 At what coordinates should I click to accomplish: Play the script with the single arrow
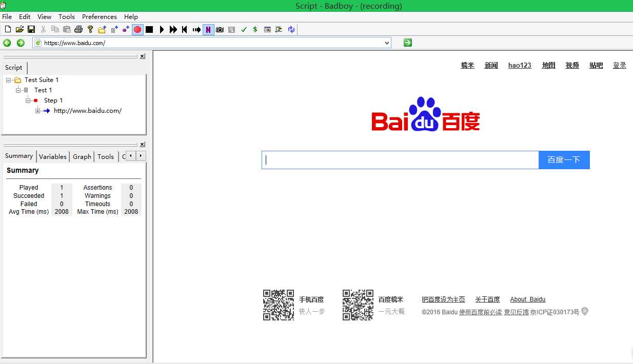pyautogui.click(x=162, y=30)
